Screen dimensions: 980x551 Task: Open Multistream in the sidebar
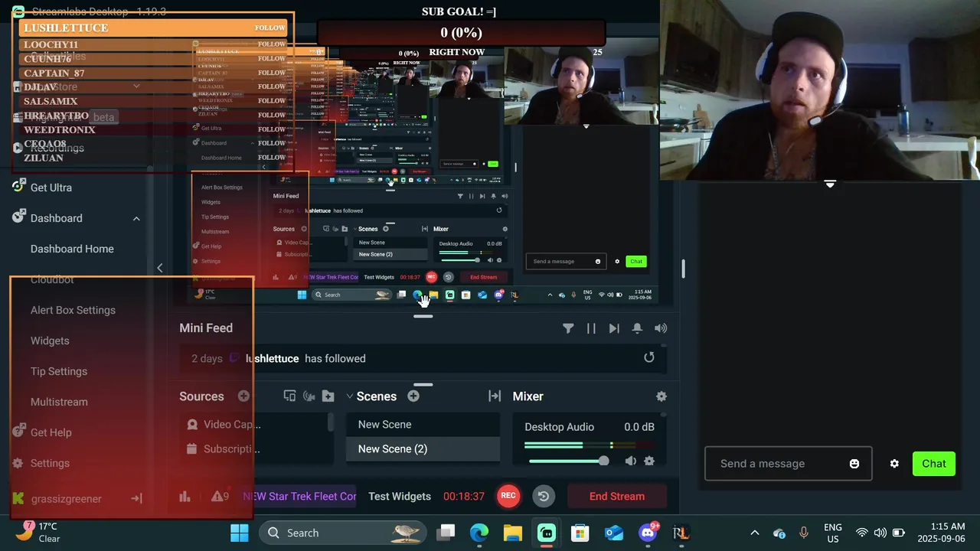59,402
